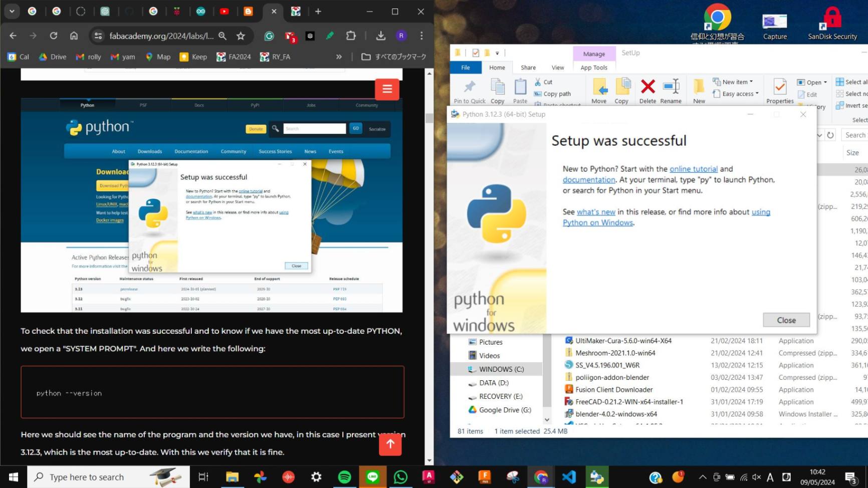The width and height of the screenshot is (868, 488).
Task: Open the Chrome tab search dropdown
Action: point(12,11)
